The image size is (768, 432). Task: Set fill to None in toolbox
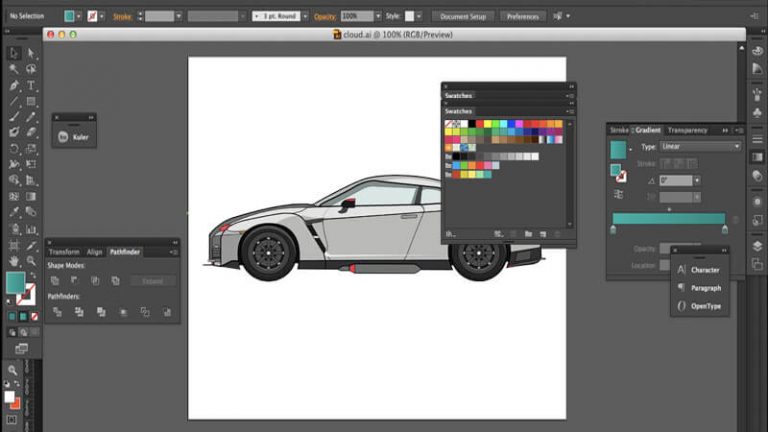coord(34,316)
